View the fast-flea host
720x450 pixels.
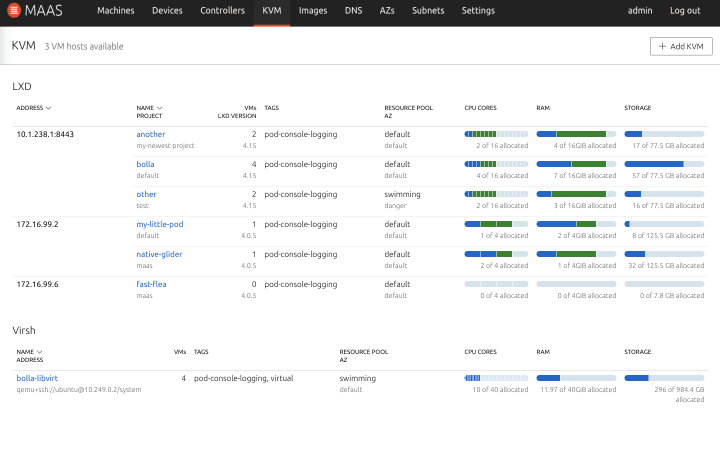(151, 284)
